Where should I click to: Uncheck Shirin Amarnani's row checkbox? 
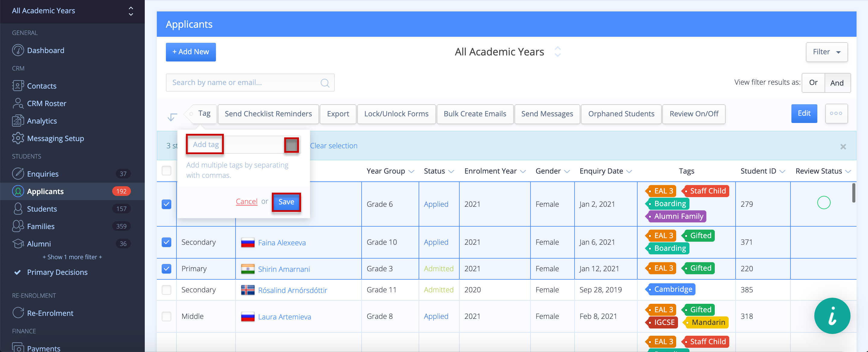(166, 269)
